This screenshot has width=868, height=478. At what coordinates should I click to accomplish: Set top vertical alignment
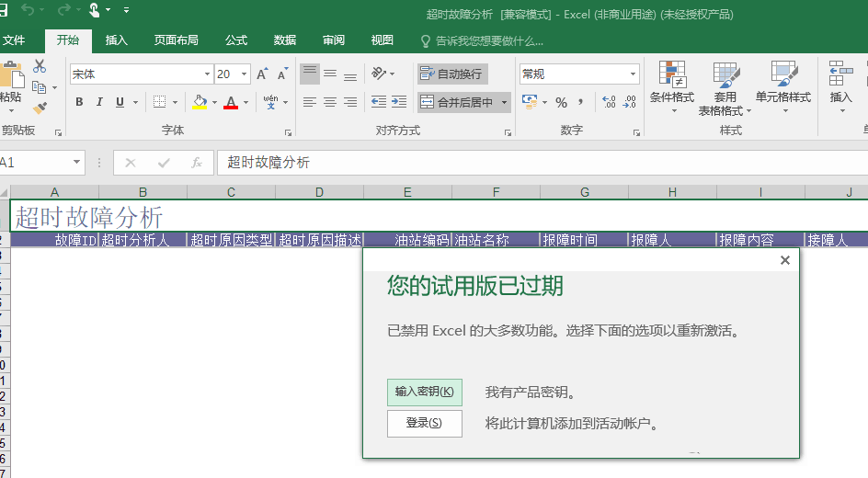[x=310, y=74]
